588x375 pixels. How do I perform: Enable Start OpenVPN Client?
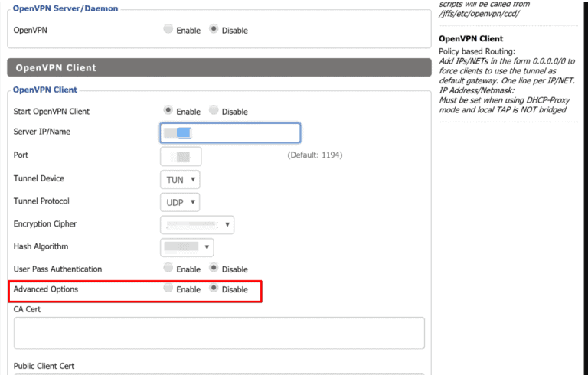(x=168, y=111)
